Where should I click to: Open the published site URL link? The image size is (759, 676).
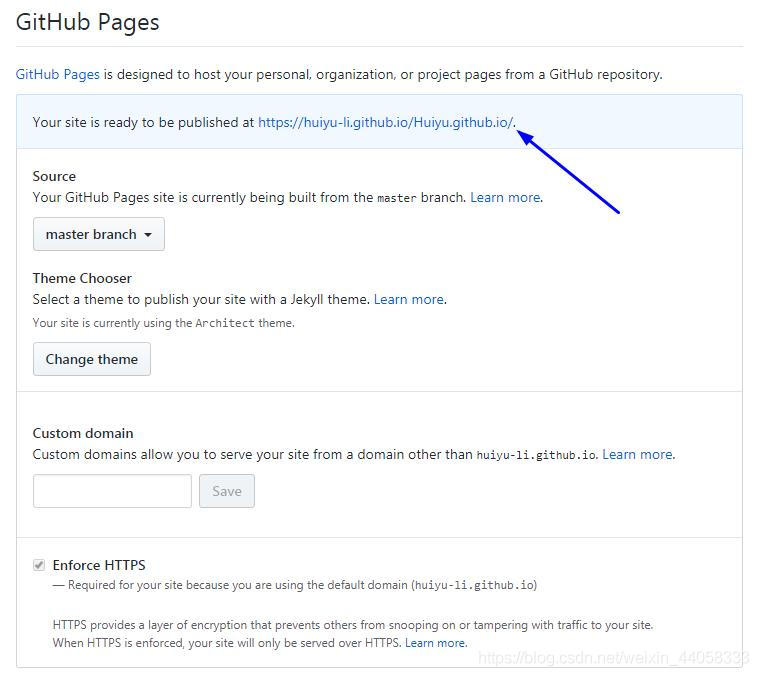(x=385, y=122)
